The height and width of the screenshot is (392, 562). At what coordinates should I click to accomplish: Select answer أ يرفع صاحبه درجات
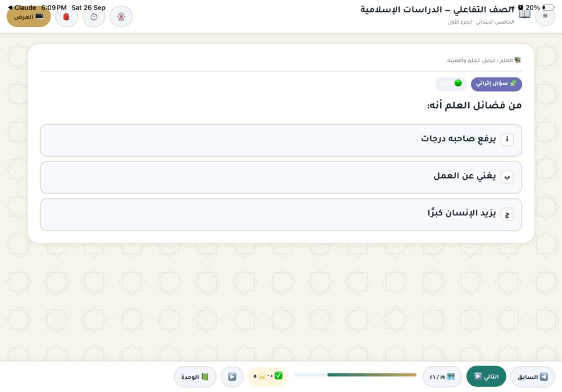[280, 140]
